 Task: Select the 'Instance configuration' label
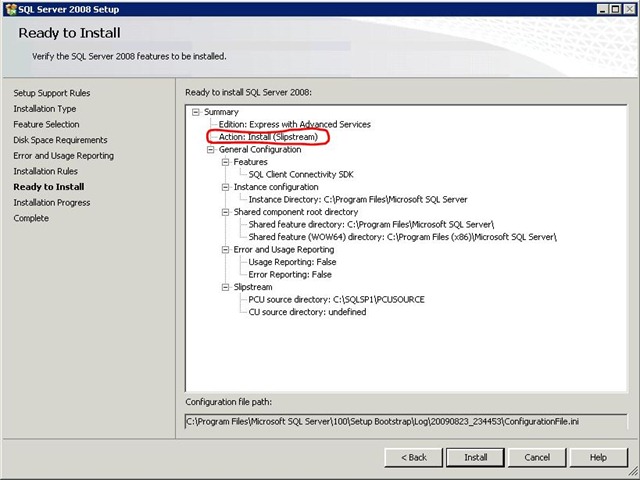click(276, 187)
